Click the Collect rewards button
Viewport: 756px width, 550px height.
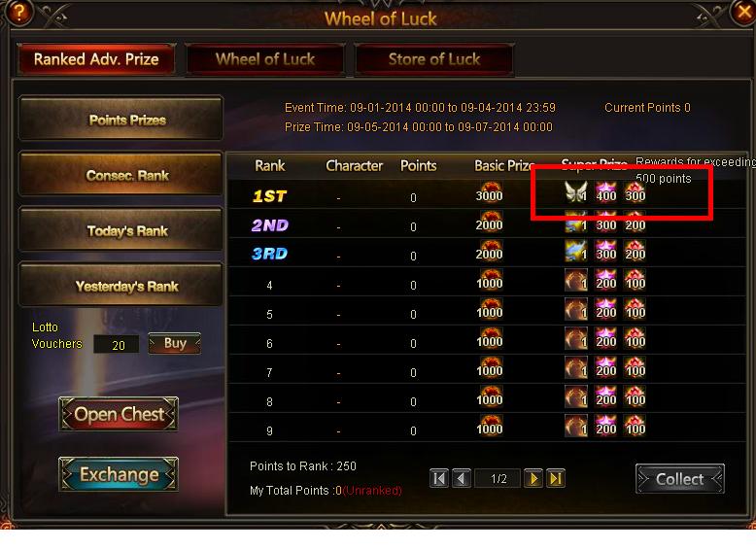[x=680, y=479]
